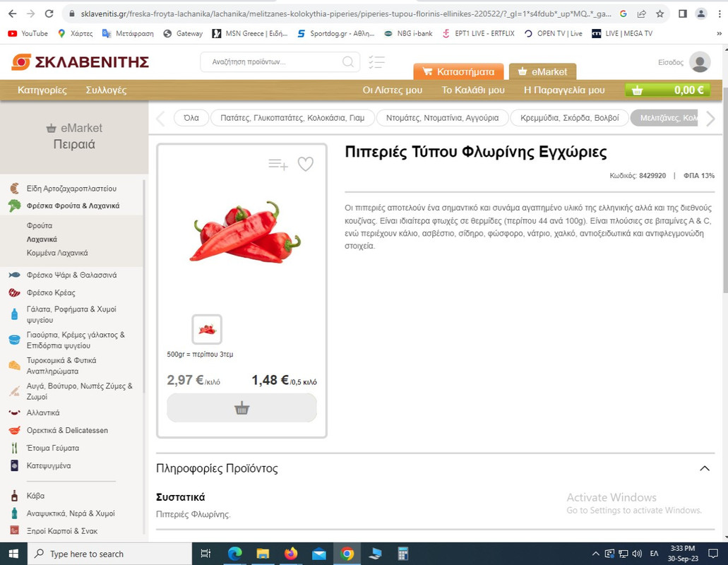The width and height of the screenshot is (728, 565).
Task: Collapse the Πληροφορίες Προϊόντος section
Action: click(x=704, y=468)
